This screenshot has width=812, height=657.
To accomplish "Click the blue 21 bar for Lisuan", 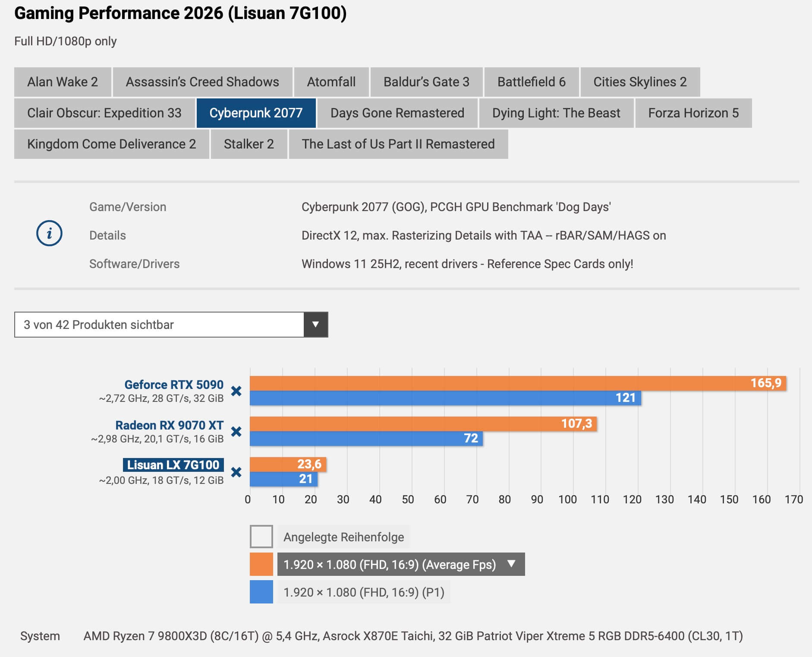I will point(284,479).
